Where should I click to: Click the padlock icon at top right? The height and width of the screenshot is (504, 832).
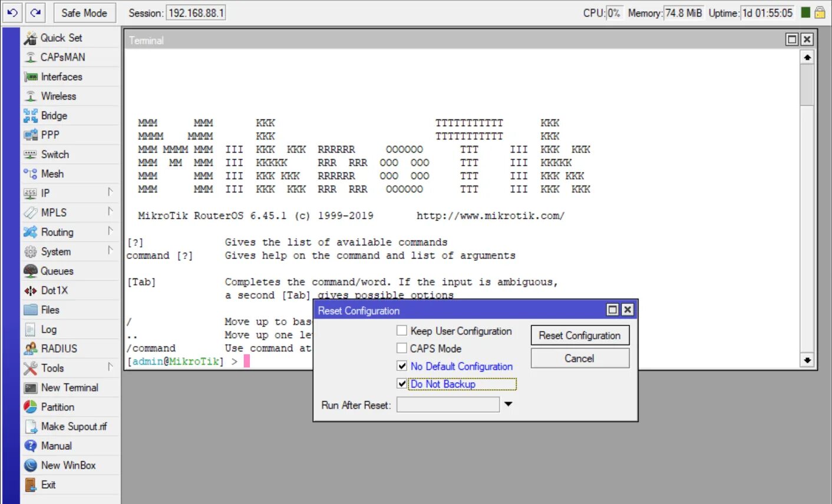pos(820,12)
